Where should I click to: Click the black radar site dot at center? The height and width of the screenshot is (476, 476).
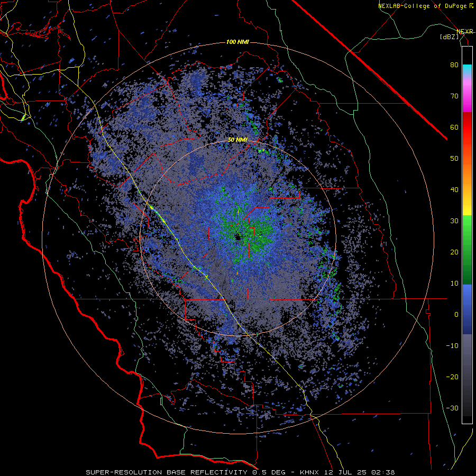tap(237, 237)
